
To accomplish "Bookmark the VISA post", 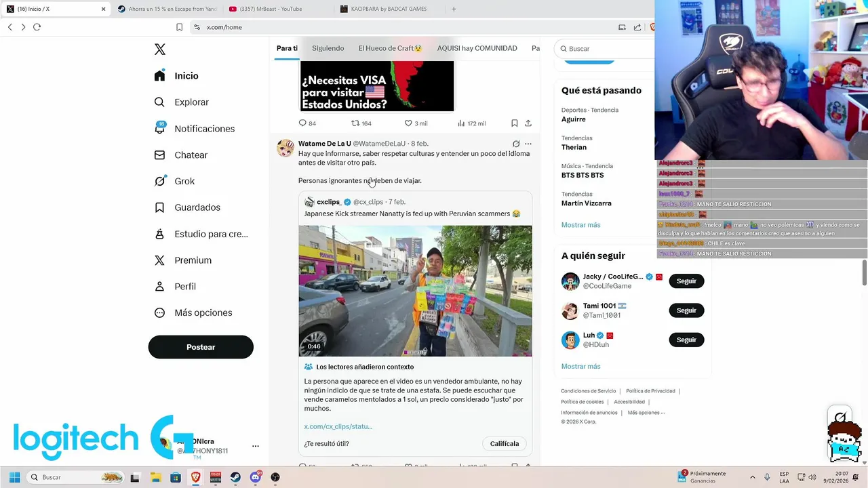I will coord(514,123).
